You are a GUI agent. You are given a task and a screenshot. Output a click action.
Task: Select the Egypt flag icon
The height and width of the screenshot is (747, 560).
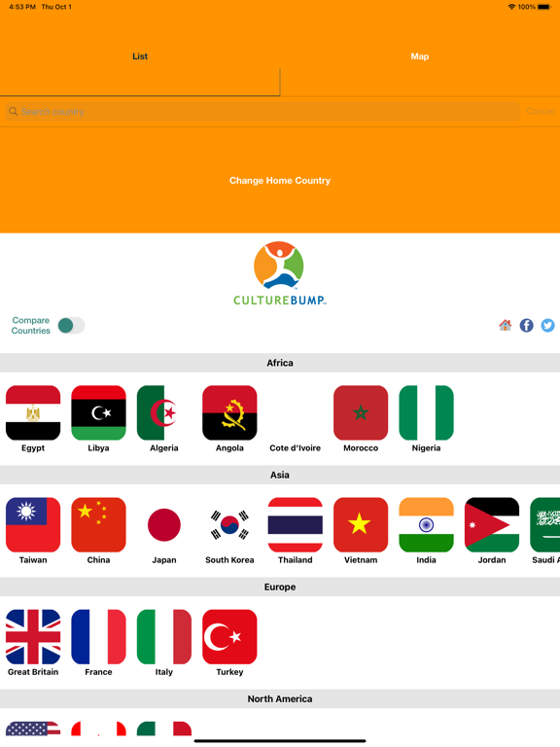(33, 412)
